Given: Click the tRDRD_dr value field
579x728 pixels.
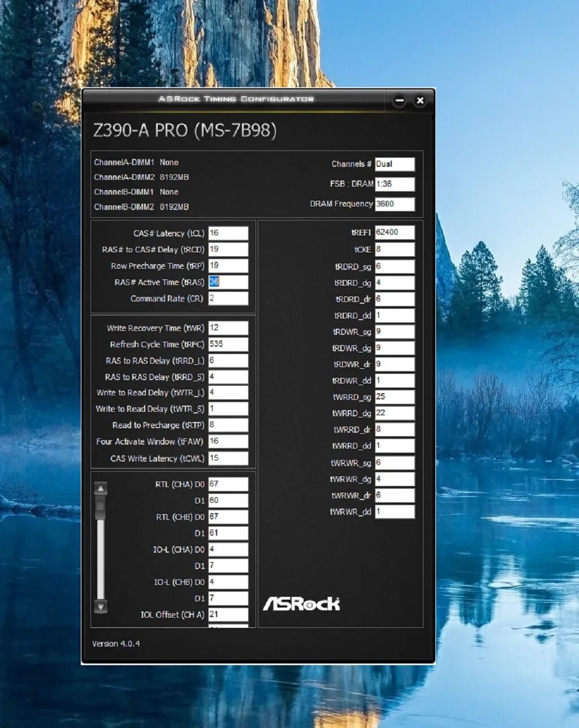Looking at the screenshot, I should (395, 299).
